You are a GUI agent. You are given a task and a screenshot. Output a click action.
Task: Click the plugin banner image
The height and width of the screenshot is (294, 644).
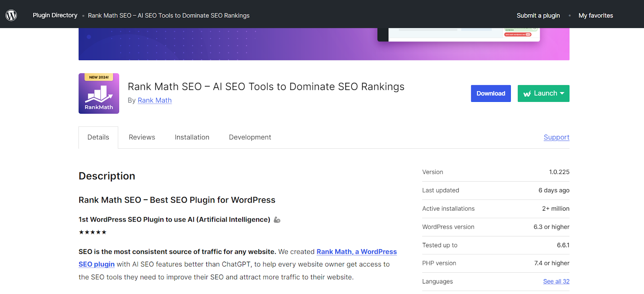pyautogui.click(x=324, y=44)
